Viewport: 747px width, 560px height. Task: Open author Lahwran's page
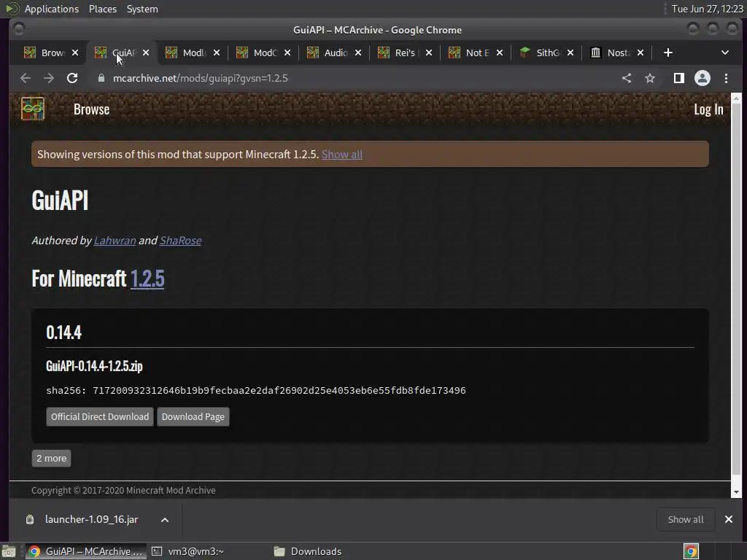pyautogui.click(x=115, y=241)
